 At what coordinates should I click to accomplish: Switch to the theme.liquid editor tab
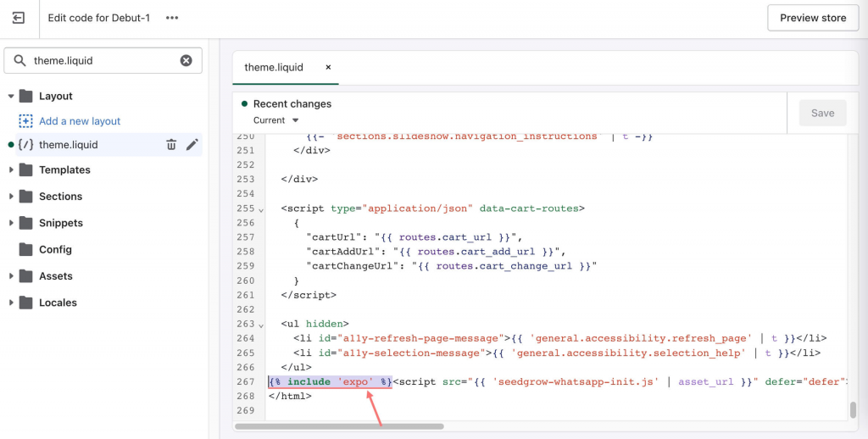[274, 67]
